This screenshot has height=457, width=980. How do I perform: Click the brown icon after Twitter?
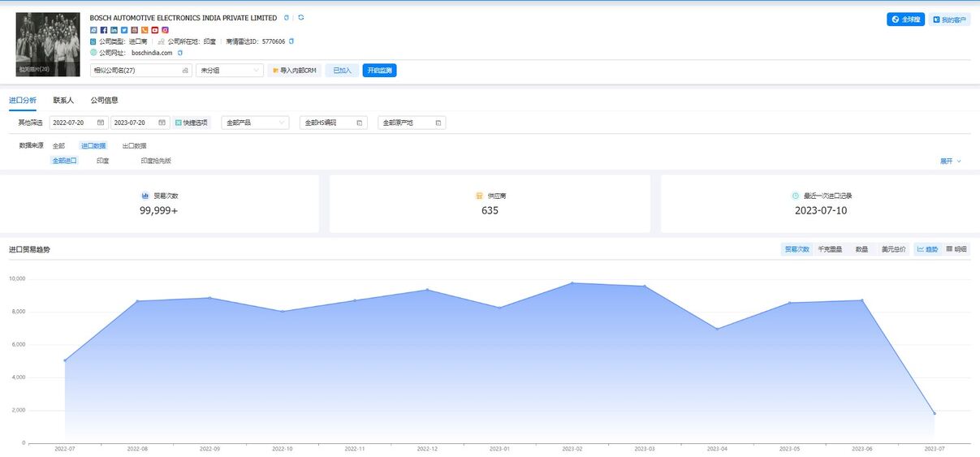pos(135,30)
